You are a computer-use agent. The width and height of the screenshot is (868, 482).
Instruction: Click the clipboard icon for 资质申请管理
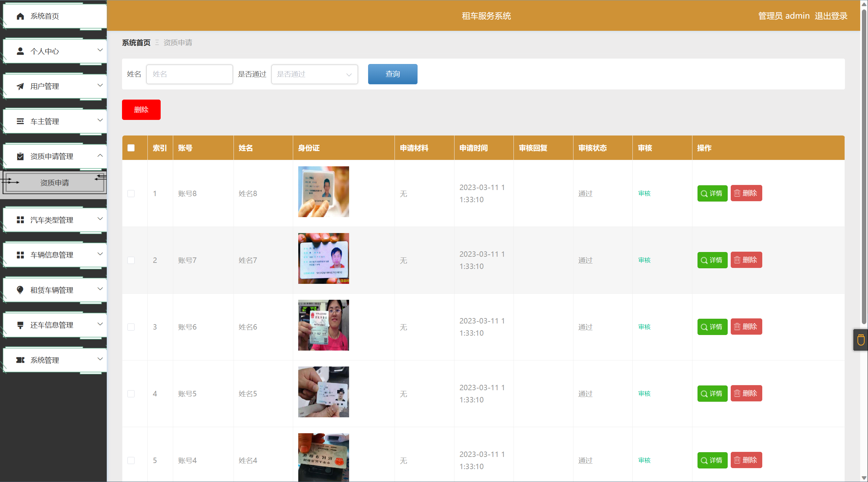pyautogui.click(x=20, y=156)
